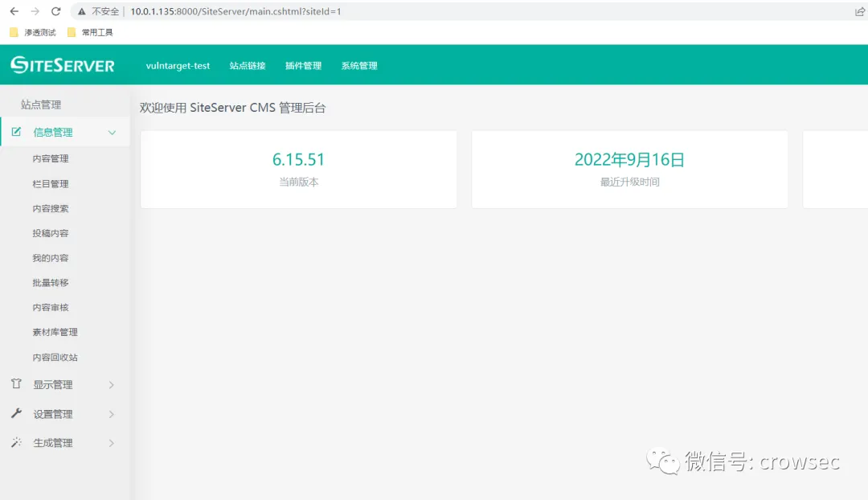Click the date 2022年9月16日
The width and height of the screenshot is (868, 500).
[x=629, y=159]
